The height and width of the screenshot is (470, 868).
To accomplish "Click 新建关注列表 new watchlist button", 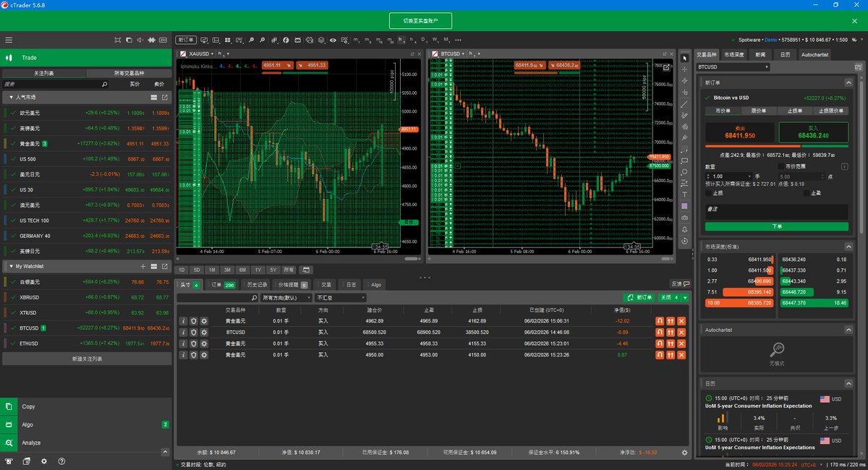I will click(x=87, y=359).
